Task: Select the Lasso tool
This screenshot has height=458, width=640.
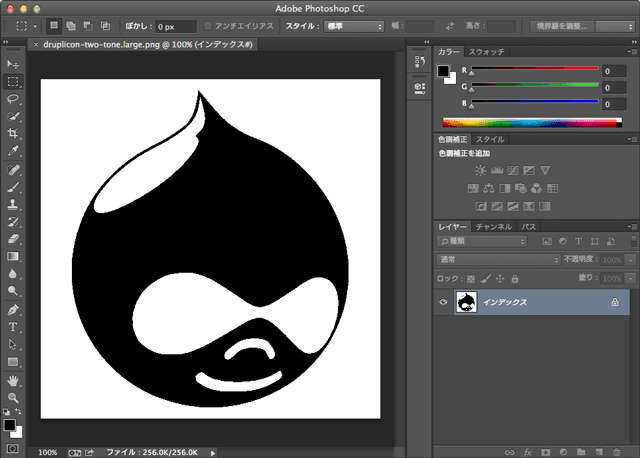Action: point(13,99)
